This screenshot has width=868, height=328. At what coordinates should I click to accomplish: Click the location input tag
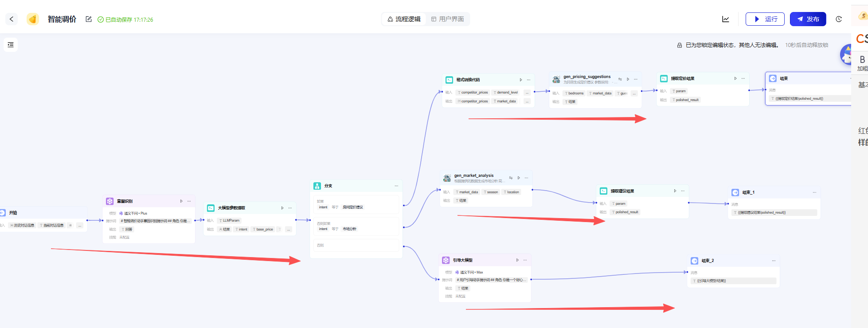(511, 192)
